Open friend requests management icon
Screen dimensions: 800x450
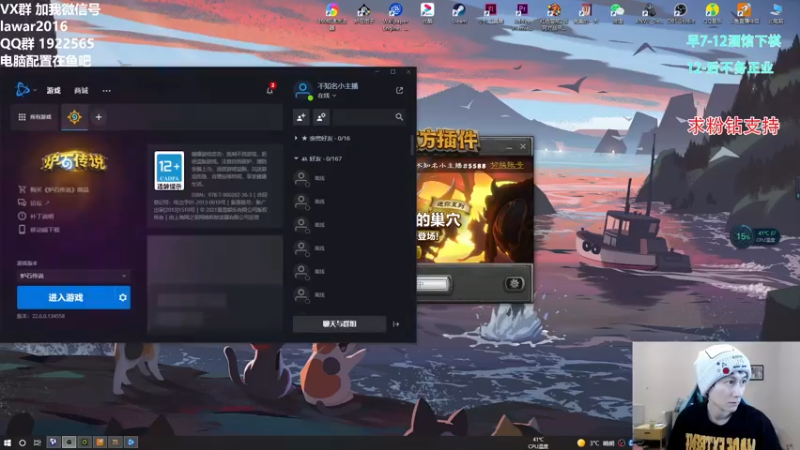[x=321, y=117]
